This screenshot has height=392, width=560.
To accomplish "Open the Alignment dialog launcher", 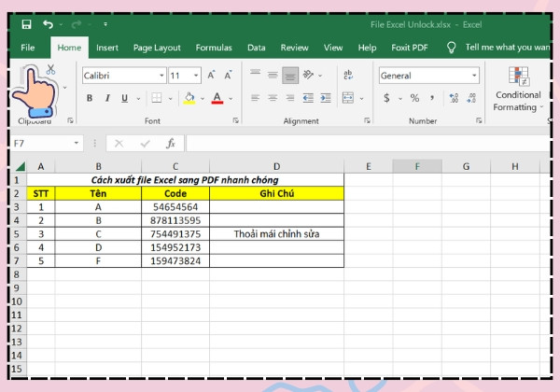I will click(367, 120).
